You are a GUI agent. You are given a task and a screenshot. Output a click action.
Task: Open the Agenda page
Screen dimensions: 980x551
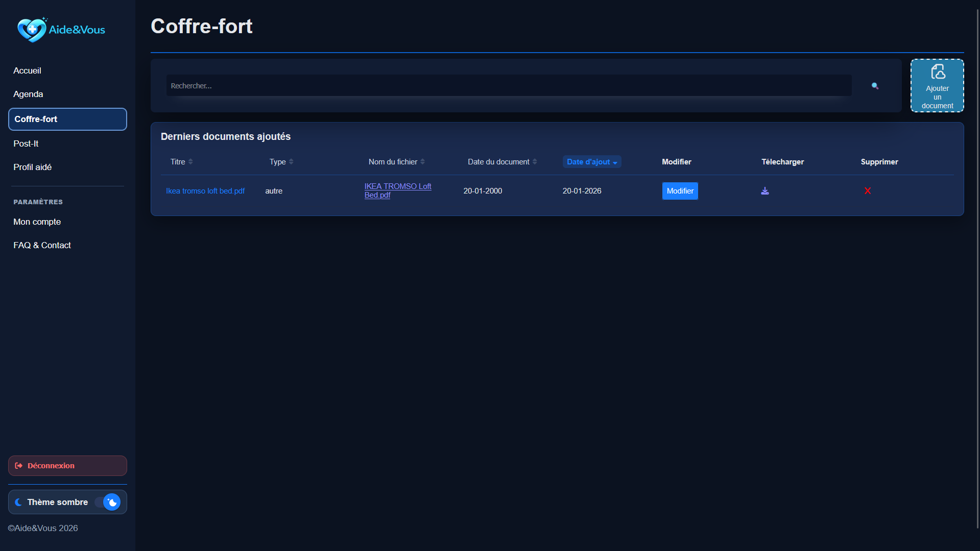(28, 94)
